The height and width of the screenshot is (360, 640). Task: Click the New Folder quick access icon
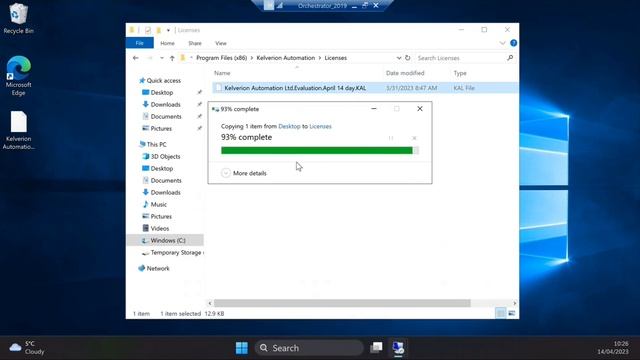[159, 30]
